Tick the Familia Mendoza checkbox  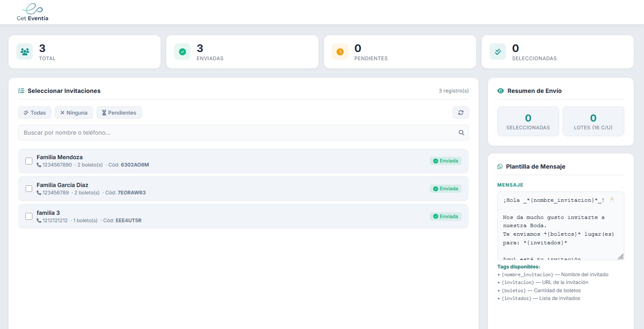29,161
